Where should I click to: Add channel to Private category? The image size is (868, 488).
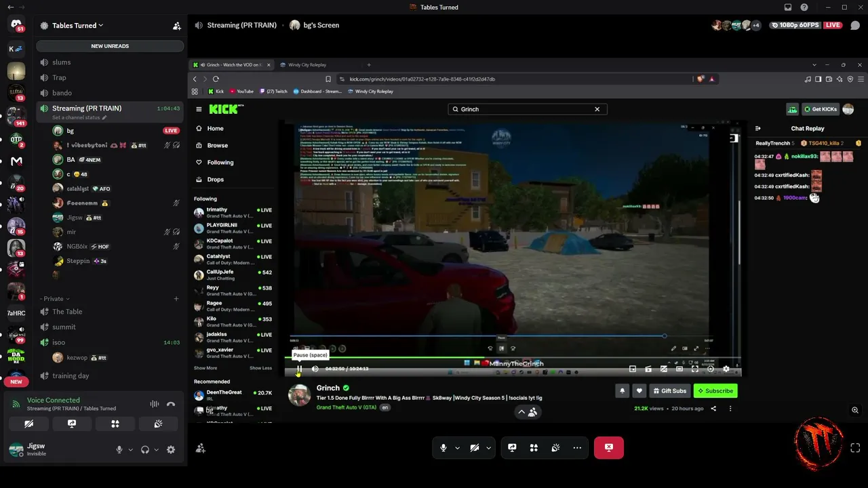pos(176,298)
